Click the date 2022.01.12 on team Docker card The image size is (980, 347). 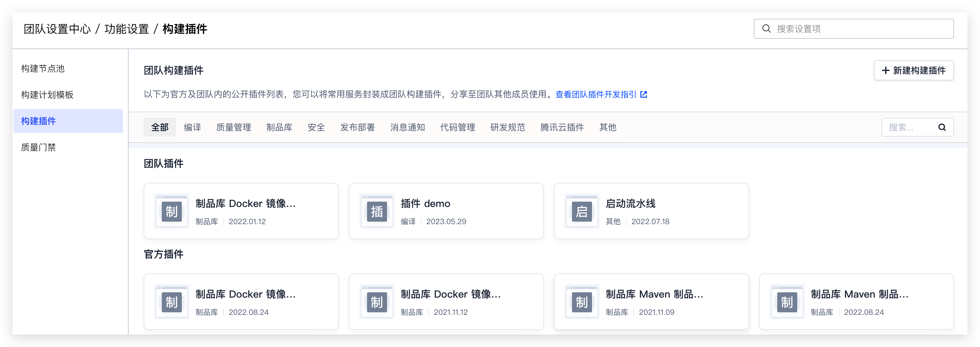(247, 222)
